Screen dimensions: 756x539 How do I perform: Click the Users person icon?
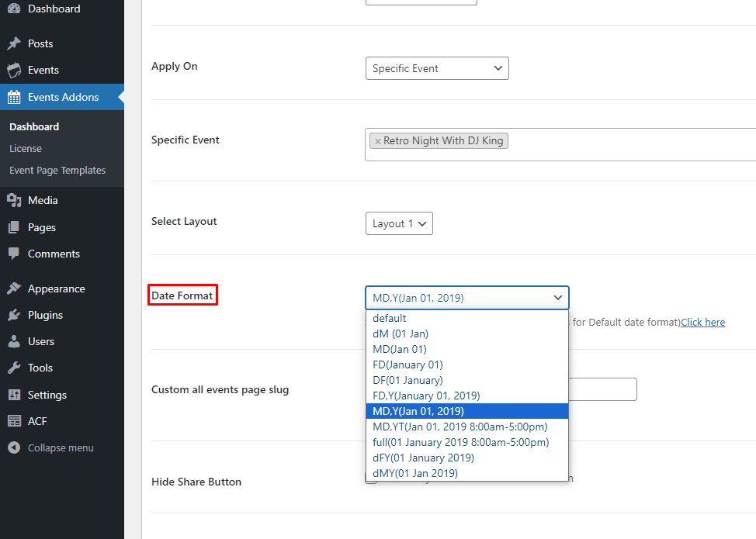click(x=14, y=342)
